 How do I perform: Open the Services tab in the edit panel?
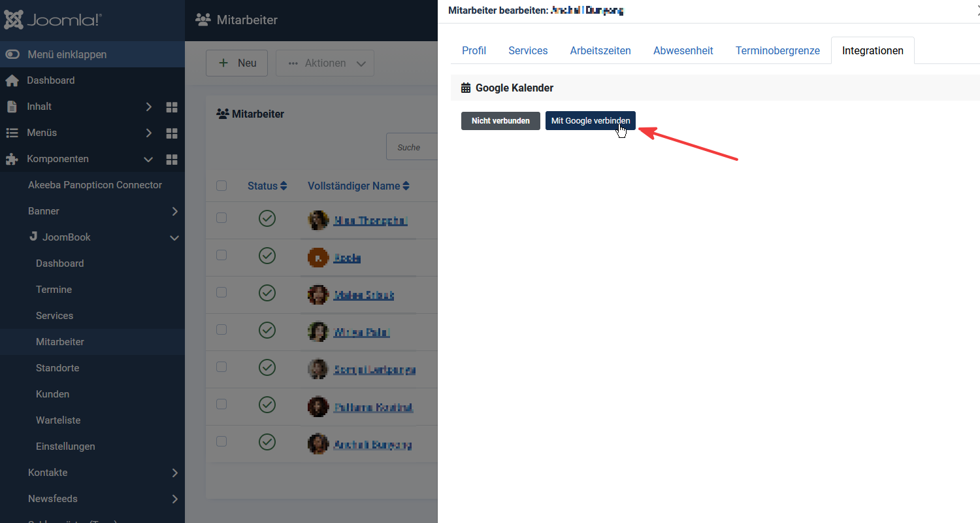click(528, 50)
